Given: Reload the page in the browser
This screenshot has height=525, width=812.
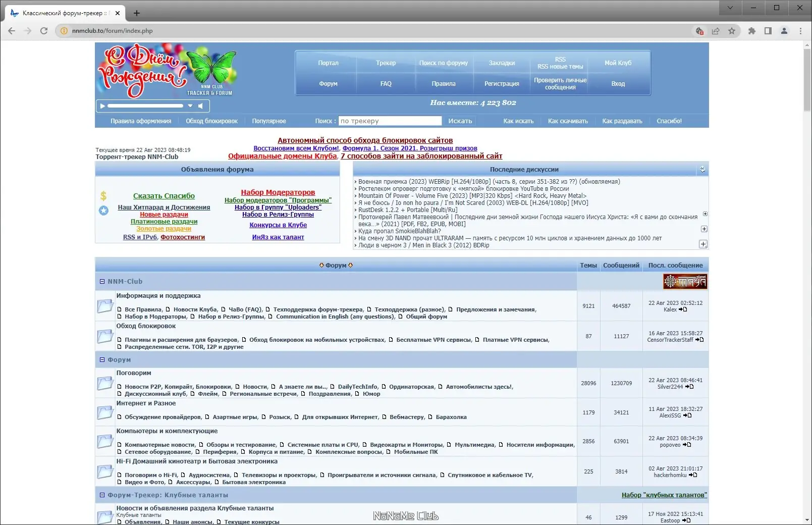Looking at the screenshot, I should tap(44, 31).
